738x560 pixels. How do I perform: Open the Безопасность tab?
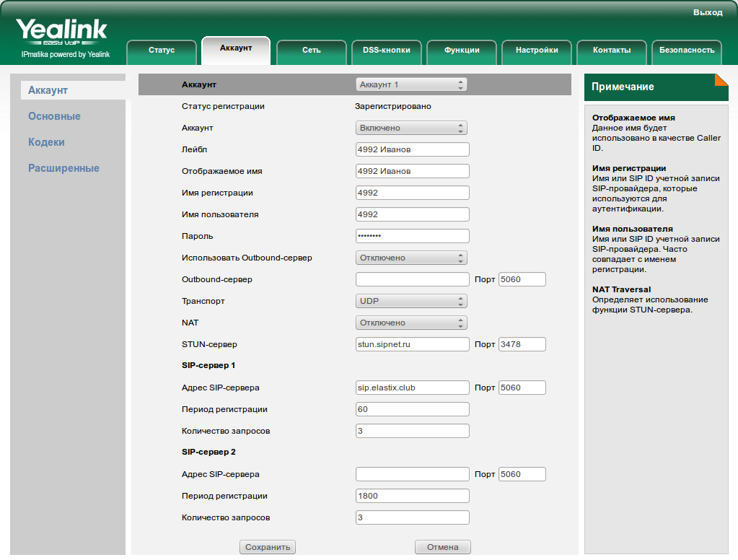[x=686, y=51]
